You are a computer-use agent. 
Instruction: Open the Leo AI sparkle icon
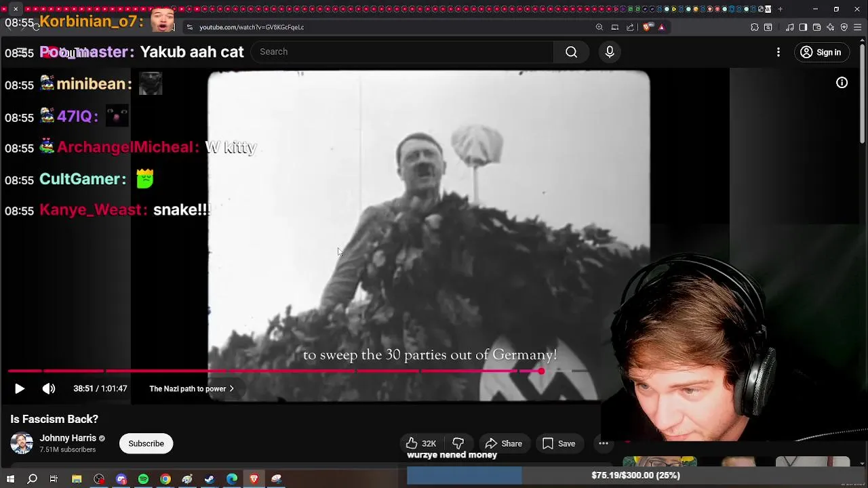830,27
